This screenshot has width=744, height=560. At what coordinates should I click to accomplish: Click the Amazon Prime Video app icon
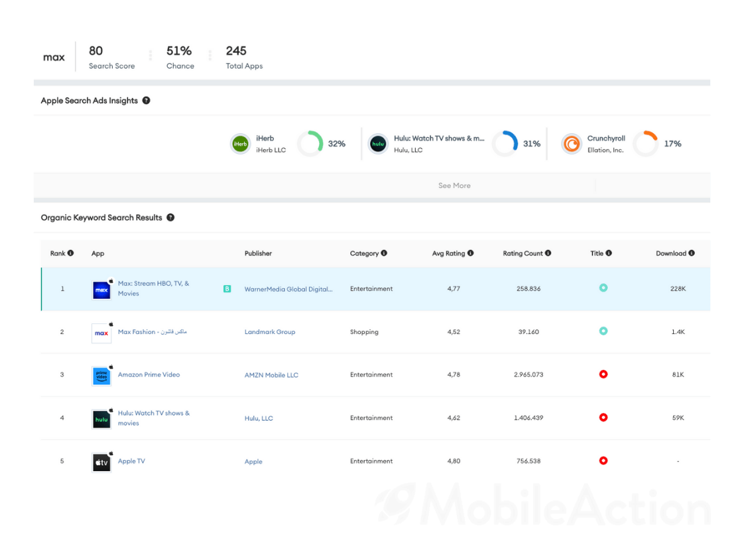tap(101, 376)
